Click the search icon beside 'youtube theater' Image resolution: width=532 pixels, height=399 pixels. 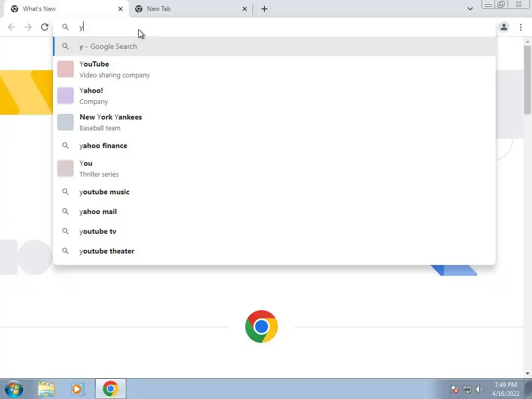click(x=65, y=251)
